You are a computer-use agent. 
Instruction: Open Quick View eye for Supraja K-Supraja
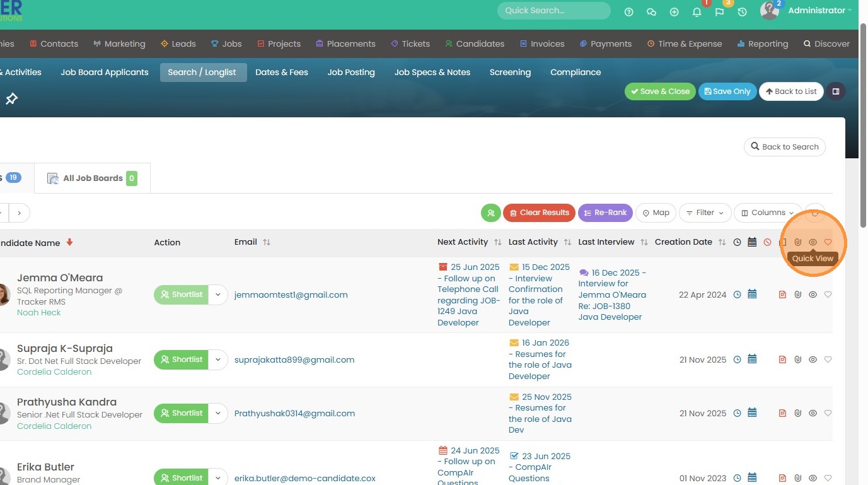click(x=813, y=359)
